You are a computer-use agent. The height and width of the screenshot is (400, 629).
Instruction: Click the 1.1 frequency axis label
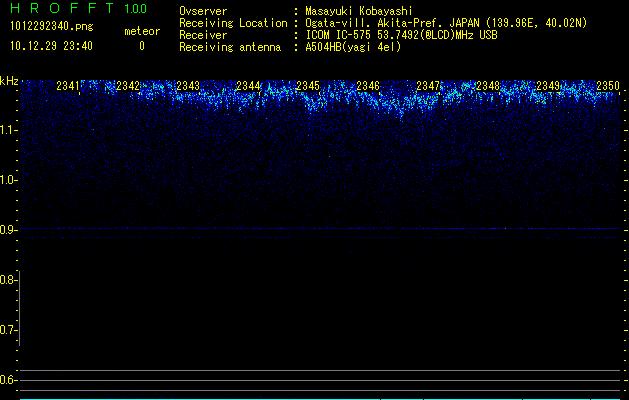[x=8, y=130]
